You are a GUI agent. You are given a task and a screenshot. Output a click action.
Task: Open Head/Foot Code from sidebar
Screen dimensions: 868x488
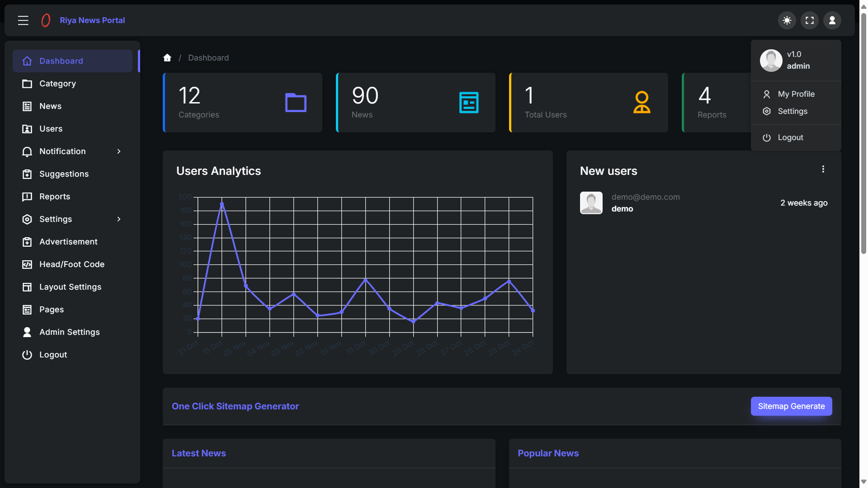(x=71, y=264)
